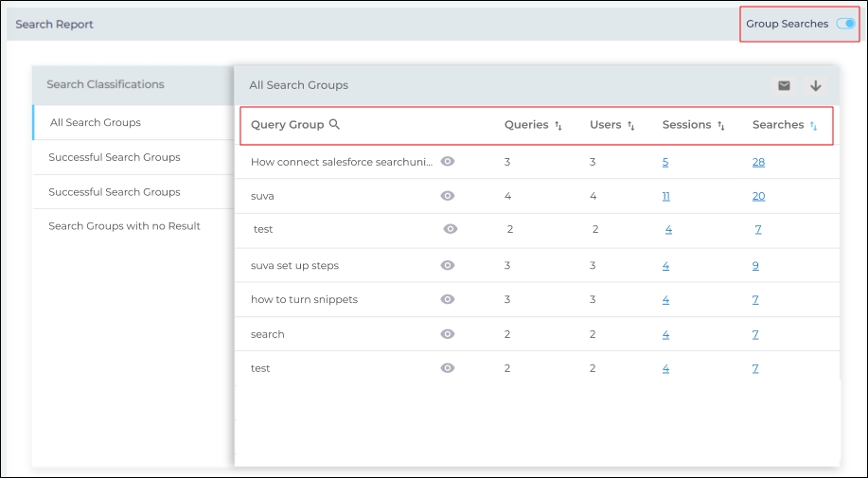Click the email report envelope icon
868x478 pixels.
(784, 85)
